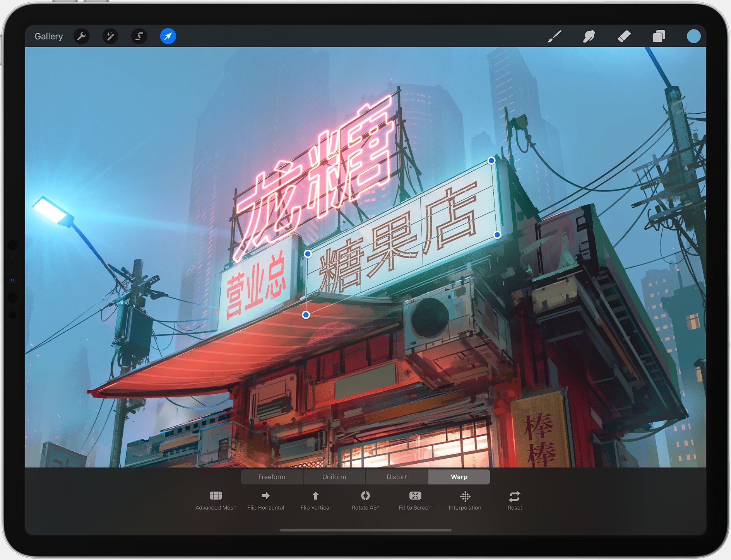Open the Layers panel
This screenshot has height=560, width=731.
pyautogui.click(x=659, y=36)
